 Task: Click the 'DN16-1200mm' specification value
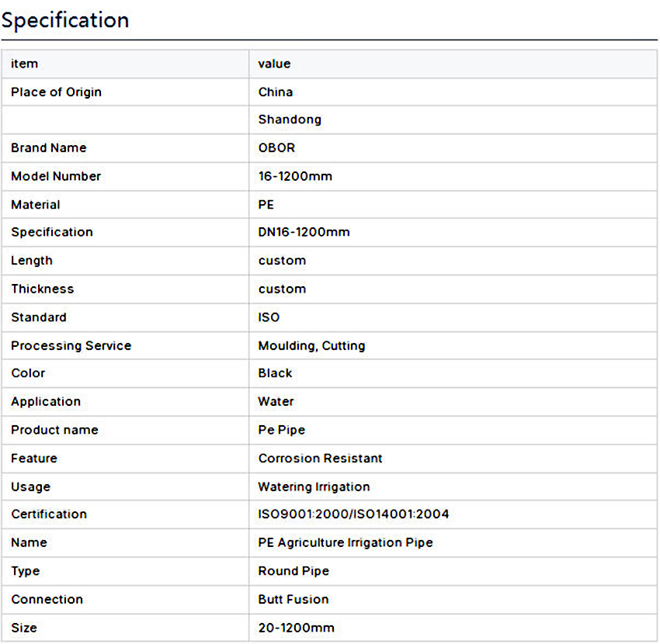[304, 232]
